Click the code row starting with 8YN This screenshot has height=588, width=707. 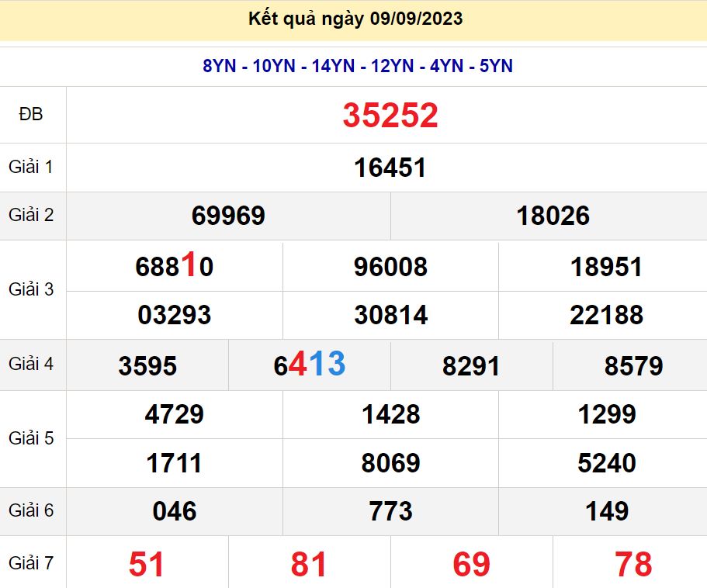pyautogui.click(x=358, y=67)
